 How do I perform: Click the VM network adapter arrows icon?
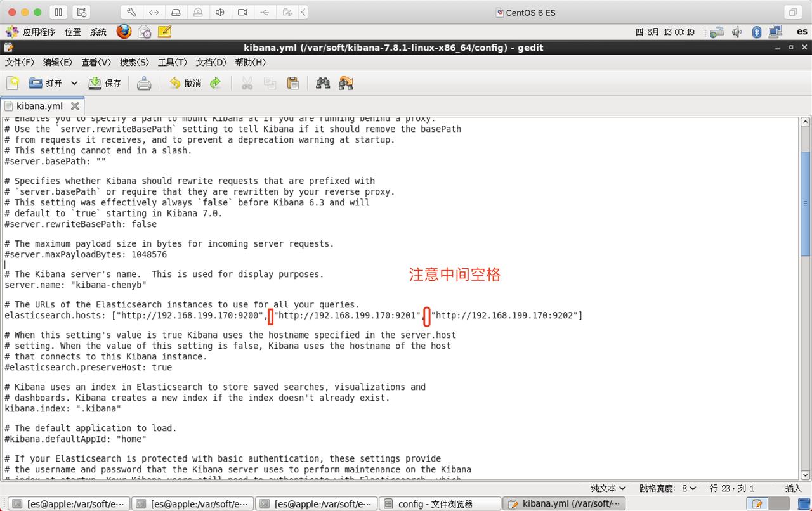pyautogui.click(x=154, y=12)
